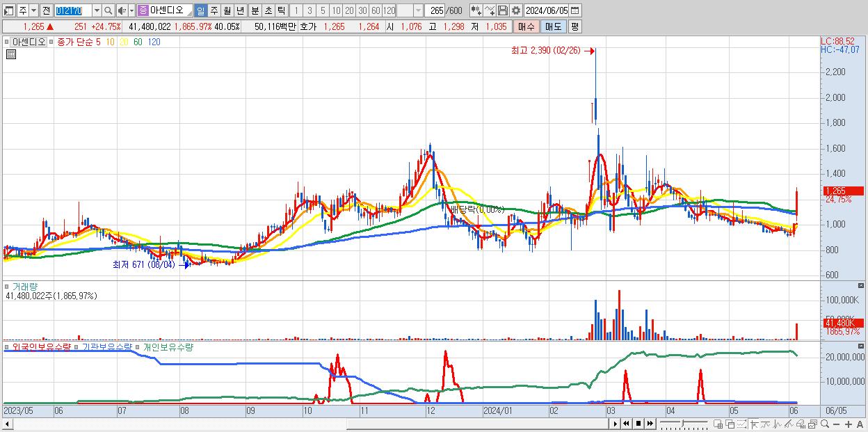Click the letter A text icon
Viewport: 868px width, 432px height.
coord(860,424)
